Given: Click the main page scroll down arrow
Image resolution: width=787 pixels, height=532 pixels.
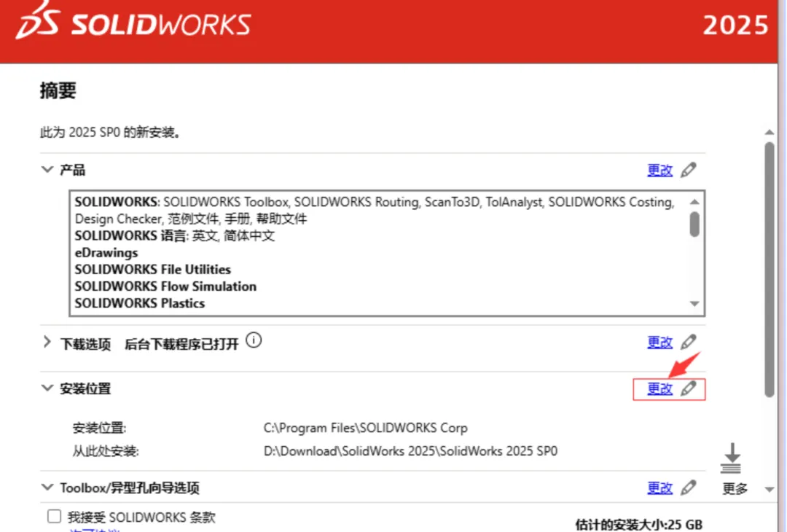Looking at the screenshot, I should pyautogui.click(x=770, y=489).
